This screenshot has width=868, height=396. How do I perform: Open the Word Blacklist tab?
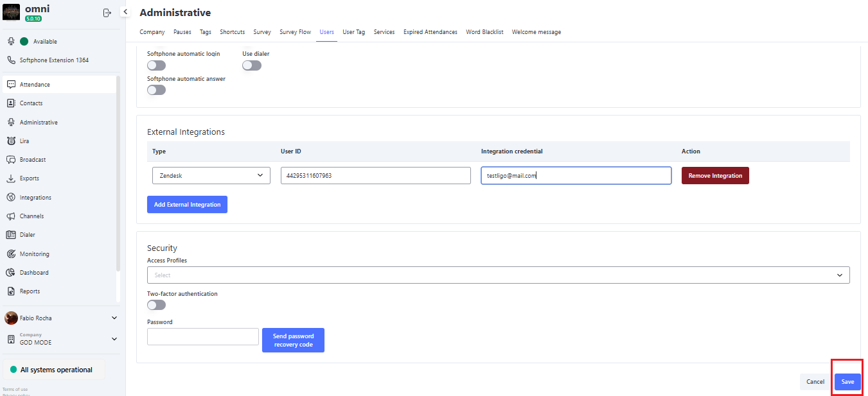coord(485,32)
